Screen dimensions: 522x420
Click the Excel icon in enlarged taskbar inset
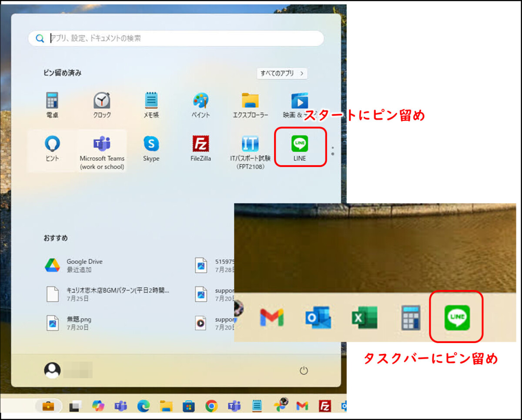(x=364, y=318)
